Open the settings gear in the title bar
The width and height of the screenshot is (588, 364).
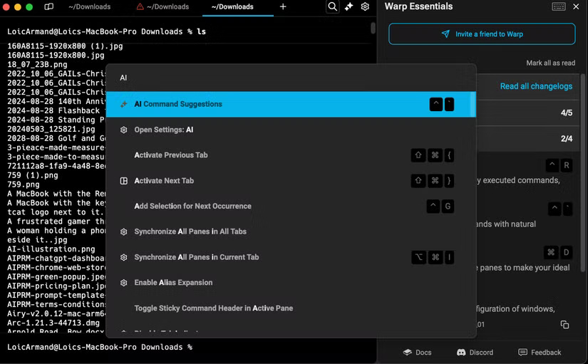[365, 6]
